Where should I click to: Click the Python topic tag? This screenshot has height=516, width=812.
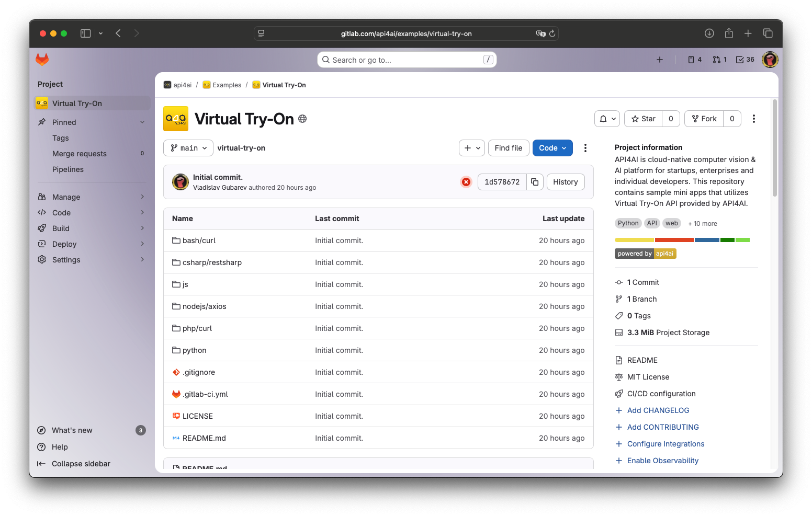click(x=628, y=223)
